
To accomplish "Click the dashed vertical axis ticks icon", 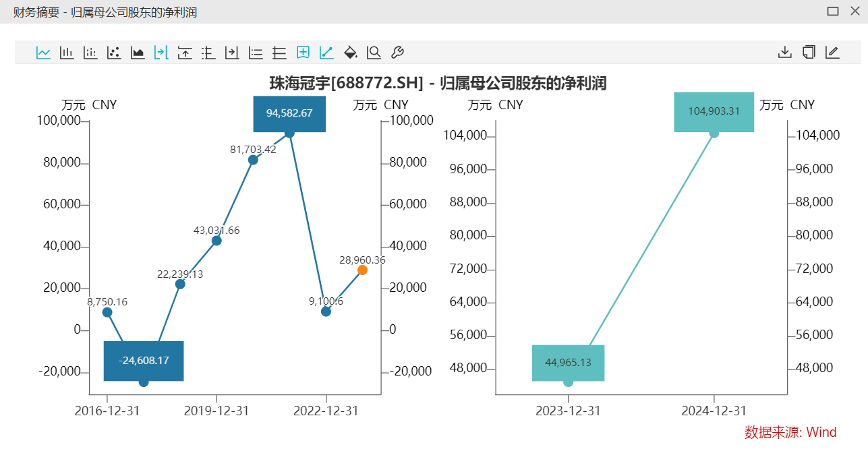I will tap(208, 53).
